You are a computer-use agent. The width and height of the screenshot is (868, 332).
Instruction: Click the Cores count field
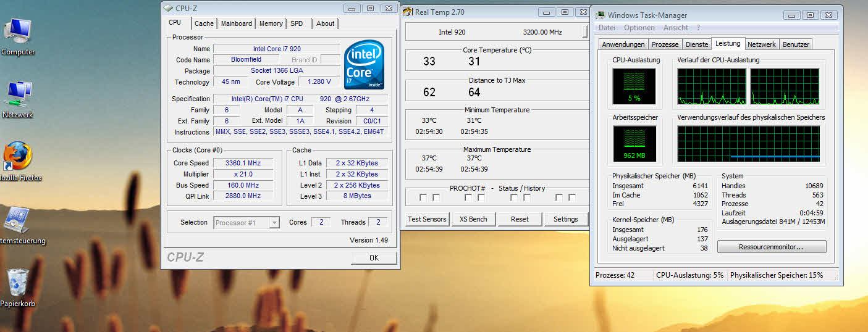pos(321,222)
